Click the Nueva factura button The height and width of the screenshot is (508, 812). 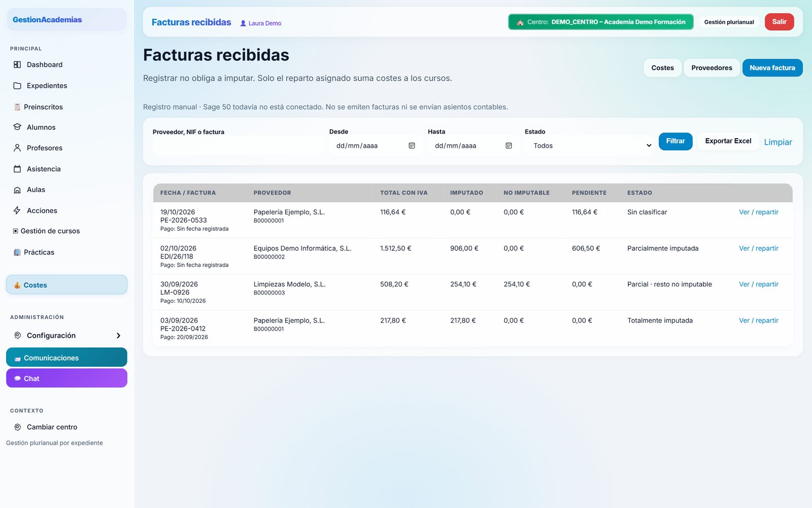772,68
